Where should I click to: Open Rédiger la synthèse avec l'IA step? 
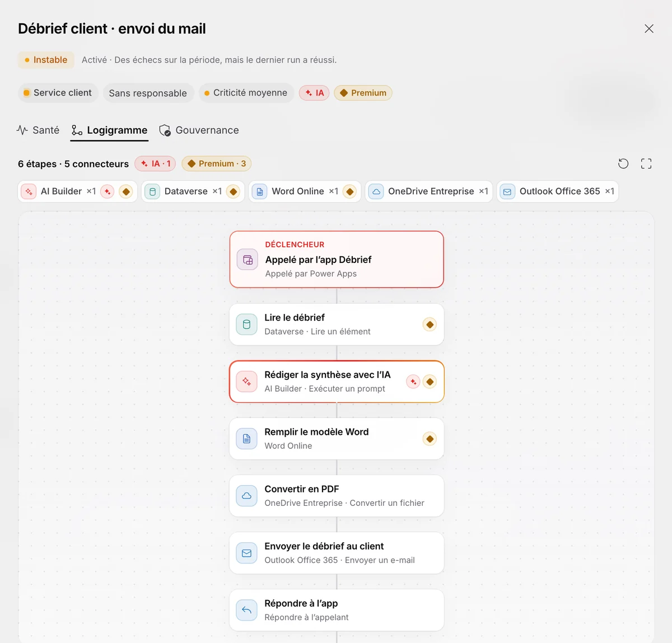point(337,382)
